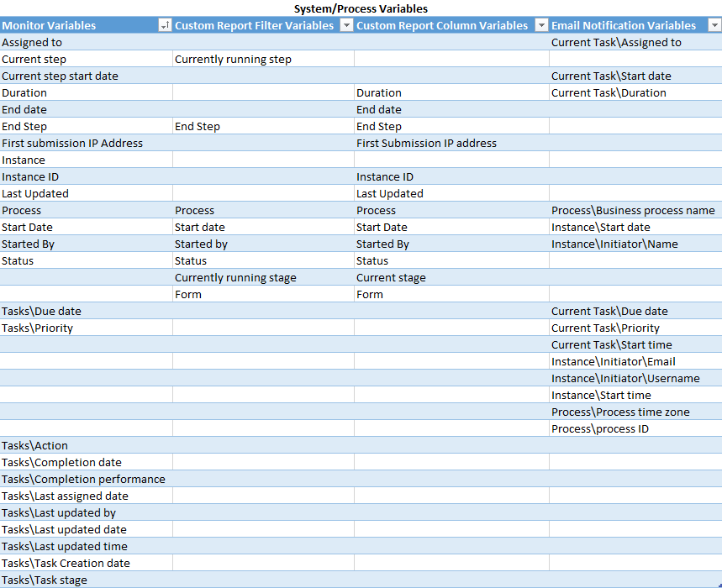Select the 'Process\Process time zone' cell
The width and height of the screenshot is (722, 588).
pos(635,412)
